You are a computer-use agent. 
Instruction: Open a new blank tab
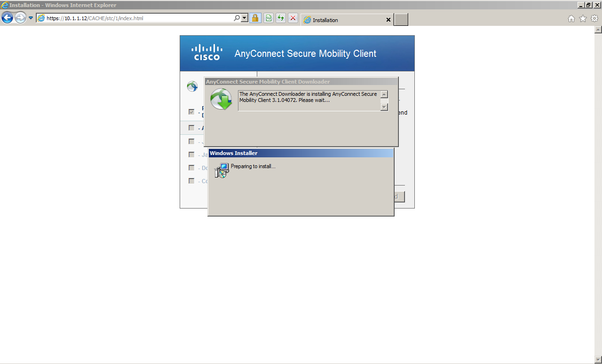click(401, 20)
